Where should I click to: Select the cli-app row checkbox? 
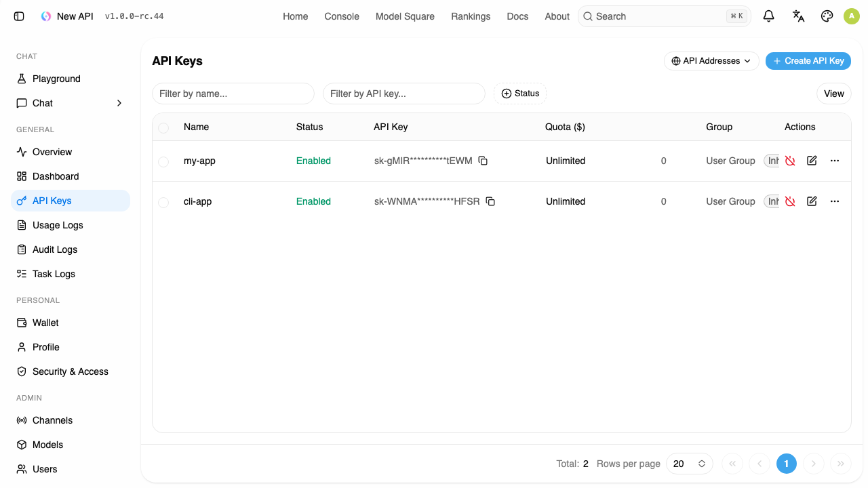163,202
